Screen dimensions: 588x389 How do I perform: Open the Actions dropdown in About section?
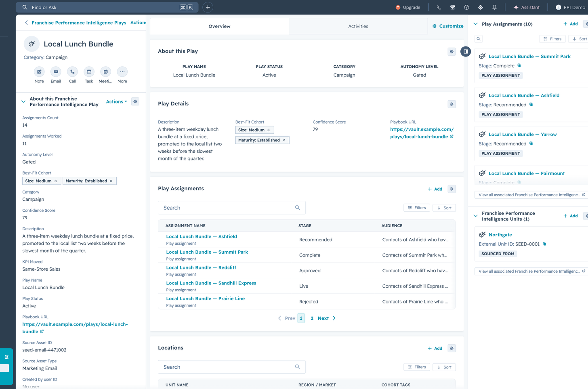[x=117, y=102]
